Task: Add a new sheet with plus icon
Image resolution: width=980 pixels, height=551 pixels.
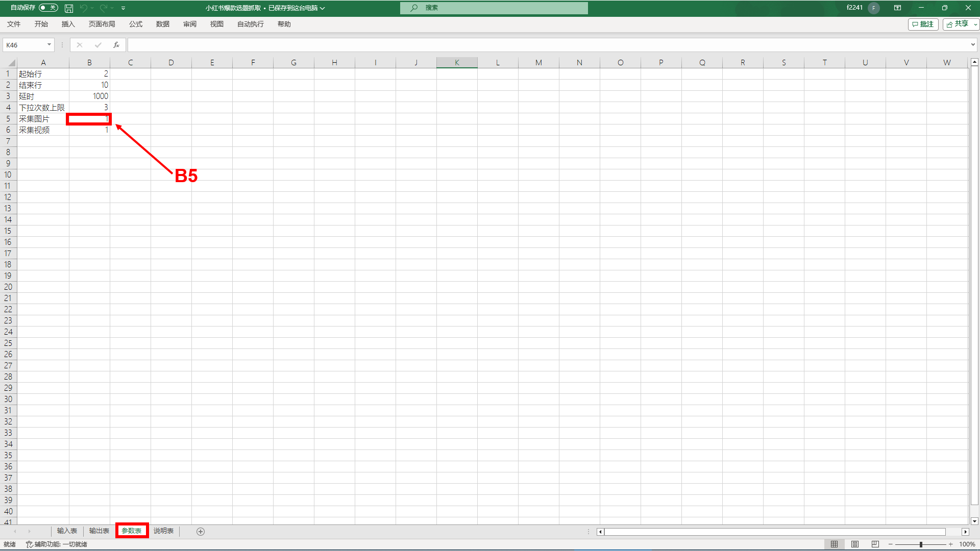Action: coord(201,532)
